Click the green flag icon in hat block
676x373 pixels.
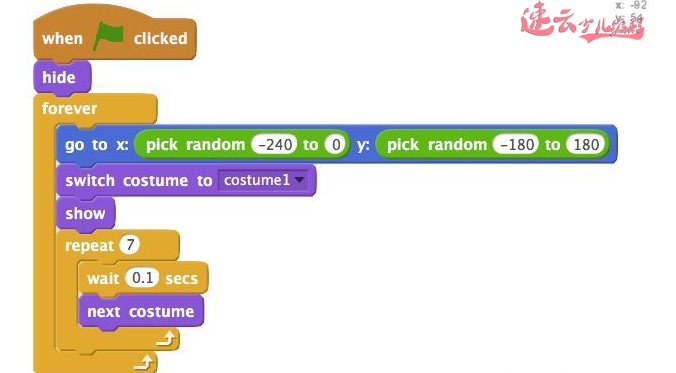coord(109,35)
